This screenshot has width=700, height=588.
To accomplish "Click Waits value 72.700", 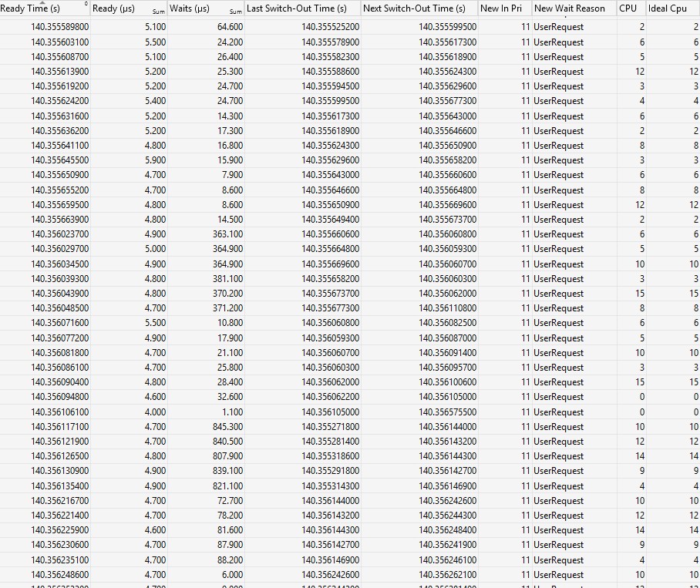I will (230, 501).
